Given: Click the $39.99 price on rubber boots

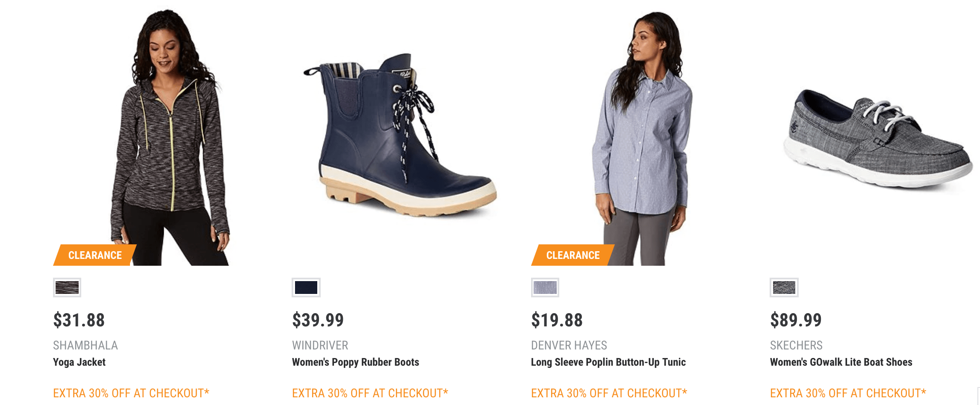Looking at the screenshot, I should (x=318, y=320).
